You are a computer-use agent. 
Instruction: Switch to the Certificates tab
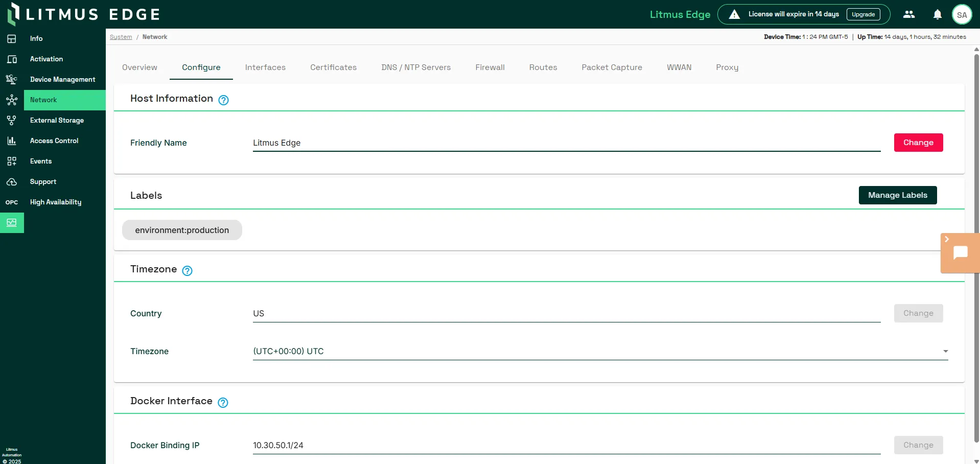pyautogui.click(x=334, y=67)
